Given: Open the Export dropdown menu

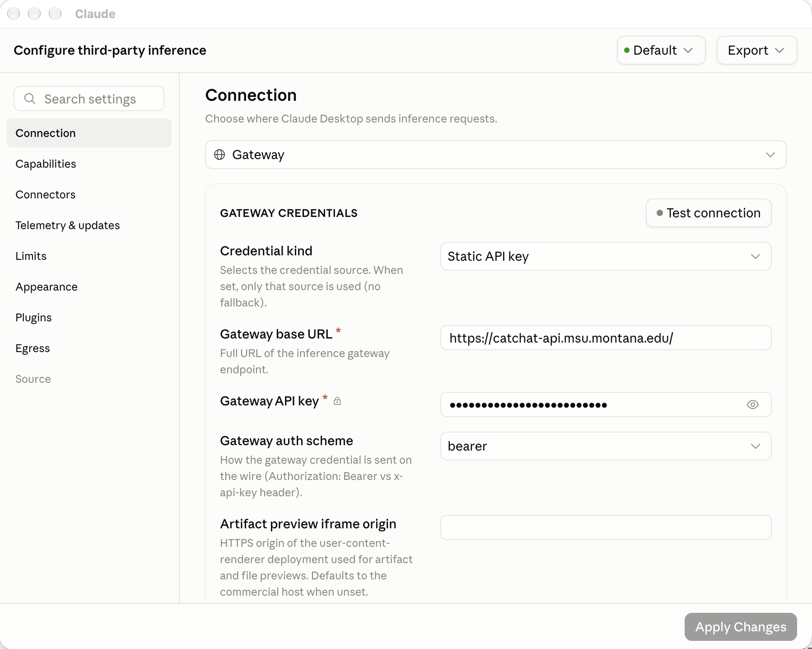Looking at the screenshot, I should [x=757, y=50].
